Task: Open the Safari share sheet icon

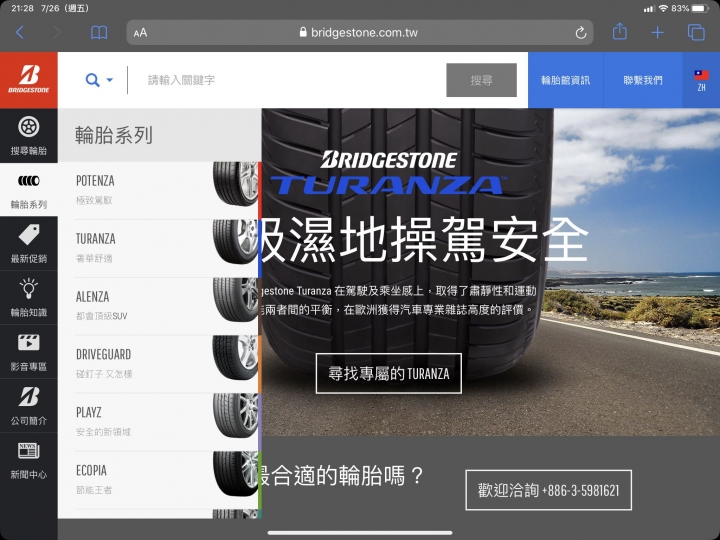Action: pyautogui.click(x=619, y=32)
